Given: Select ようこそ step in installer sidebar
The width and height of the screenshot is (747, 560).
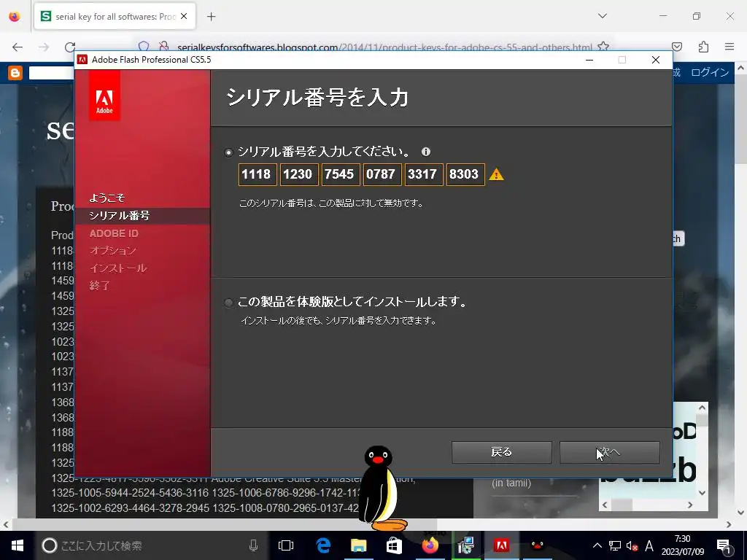Looking at the screenshot, I should click(107, 198).
